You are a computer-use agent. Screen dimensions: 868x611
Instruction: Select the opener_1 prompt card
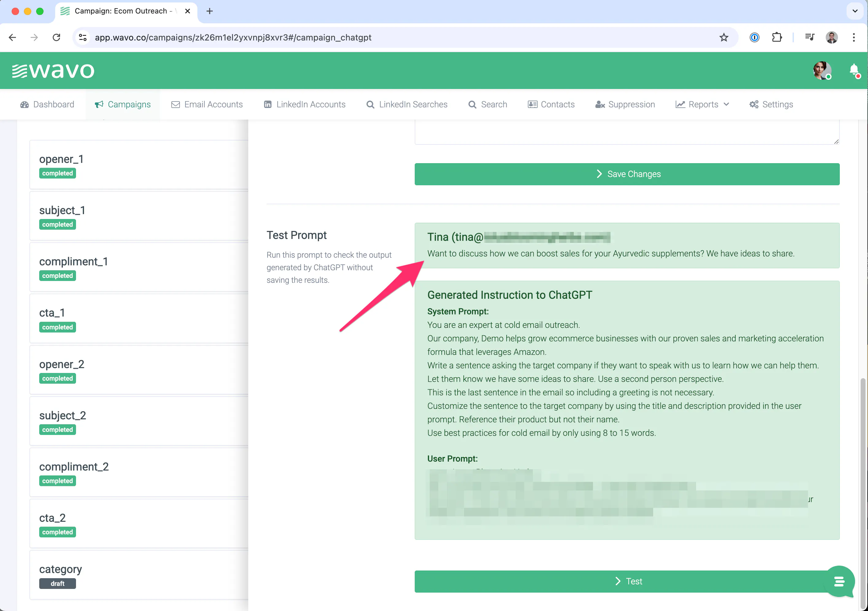(139, 165)
